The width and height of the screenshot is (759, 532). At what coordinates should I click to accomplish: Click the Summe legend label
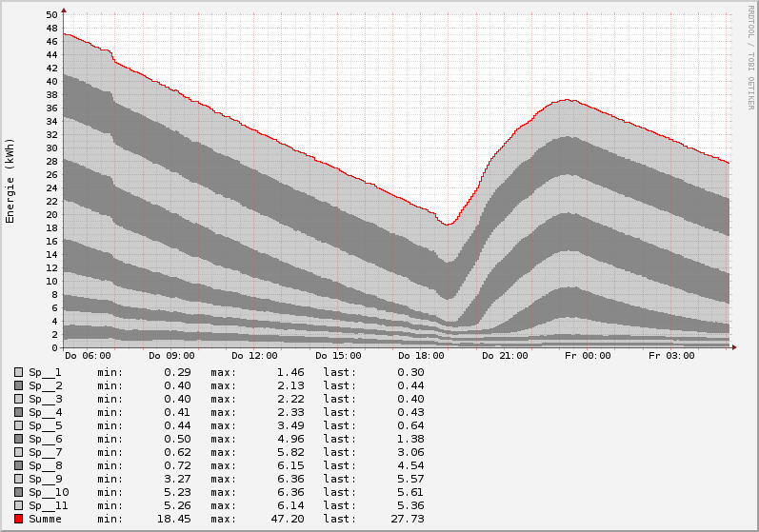[x=45, y=519]
